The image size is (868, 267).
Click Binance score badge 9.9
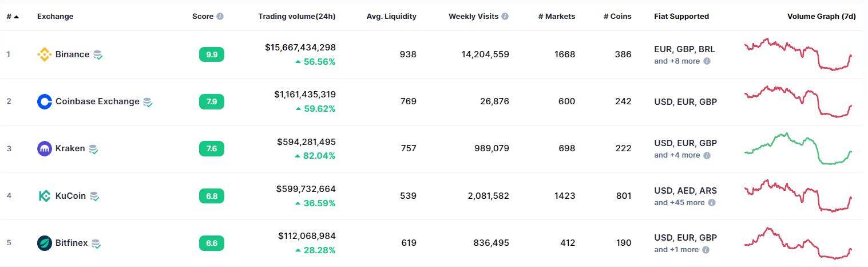tap(212, 54)
